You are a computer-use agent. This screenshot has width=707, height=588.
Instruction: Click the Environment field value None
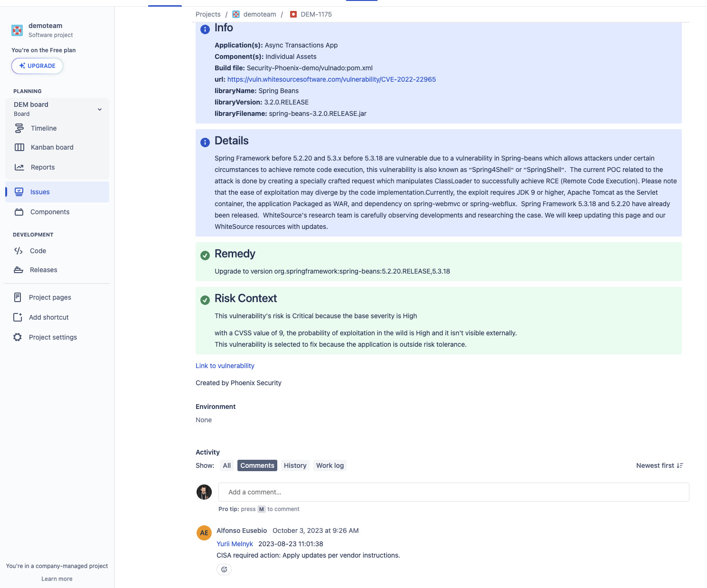click(204, 420)
